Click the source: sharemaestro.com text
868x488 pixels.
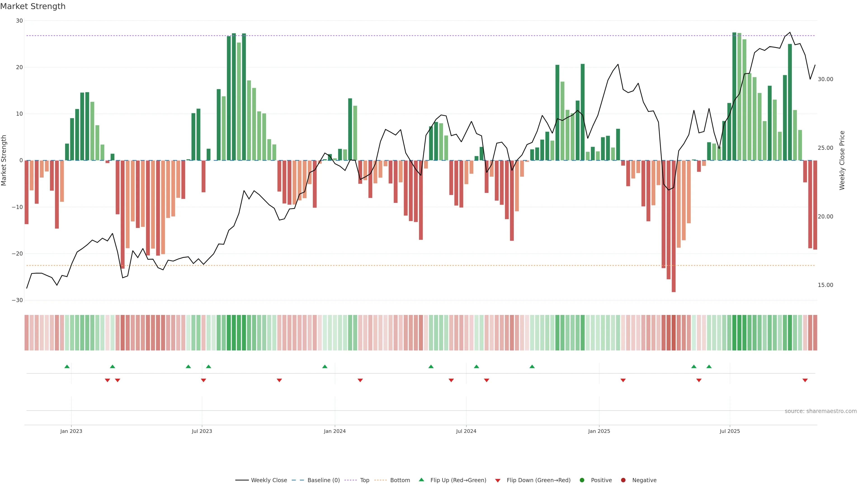click(x=821, y=411)
